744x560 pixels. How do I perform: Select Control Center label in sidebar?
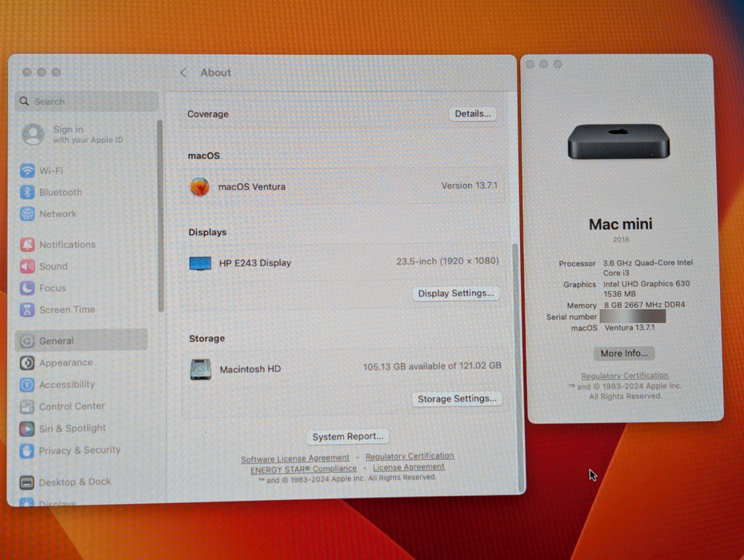[72, 406]
